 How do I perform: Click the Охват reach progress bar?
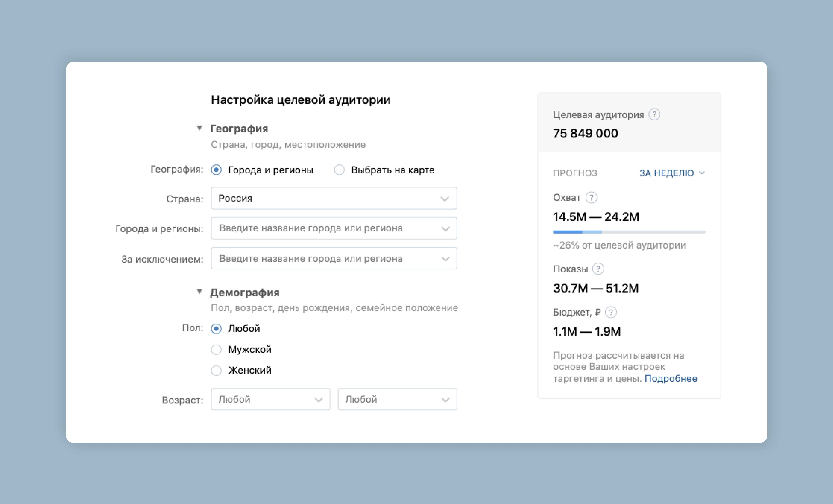629,232
